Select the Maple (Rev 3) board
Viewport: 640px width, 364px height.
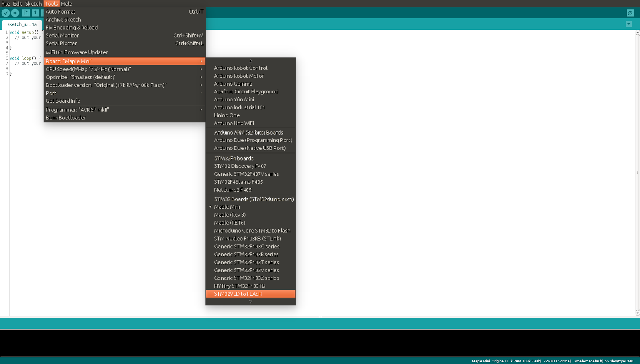click(230, 215)
